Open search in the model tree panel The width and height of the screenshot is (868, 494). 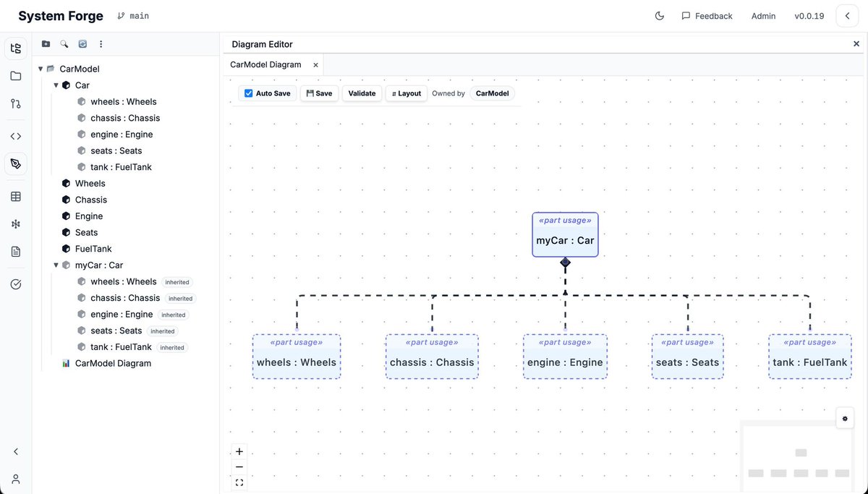point(64,43)
